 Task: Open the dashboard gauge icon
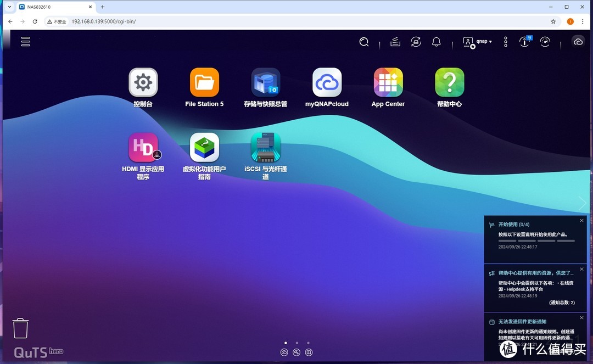545,42
